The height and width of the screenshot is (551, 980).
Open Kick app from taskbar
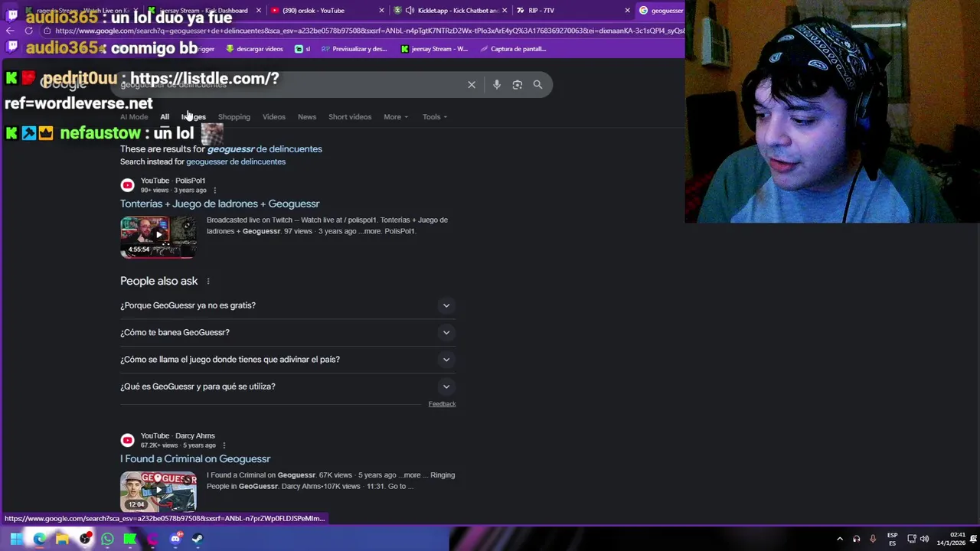pos(130,539)
